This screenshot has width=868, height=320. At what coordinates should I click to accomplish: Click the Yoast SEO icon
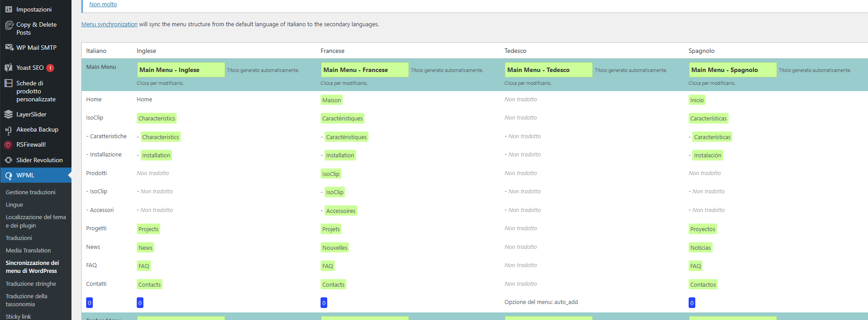[8, 68]
